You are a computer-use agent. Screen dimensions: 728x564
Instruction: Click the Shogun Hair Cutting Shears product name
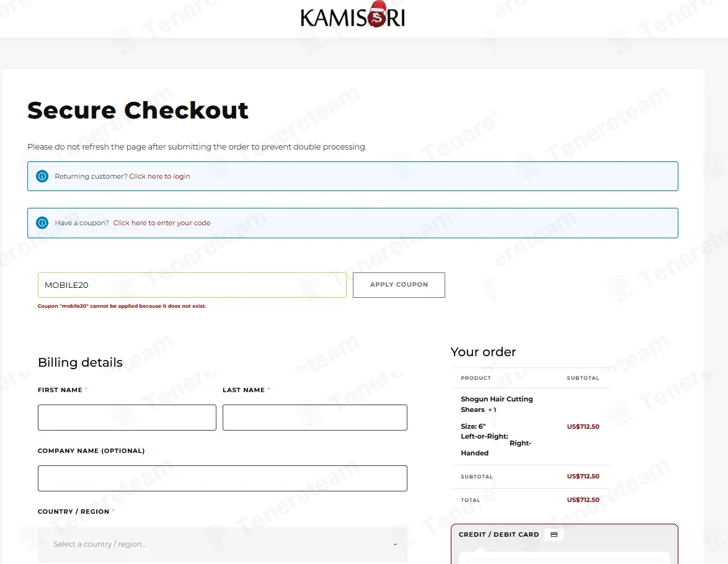tap(497, 404)
